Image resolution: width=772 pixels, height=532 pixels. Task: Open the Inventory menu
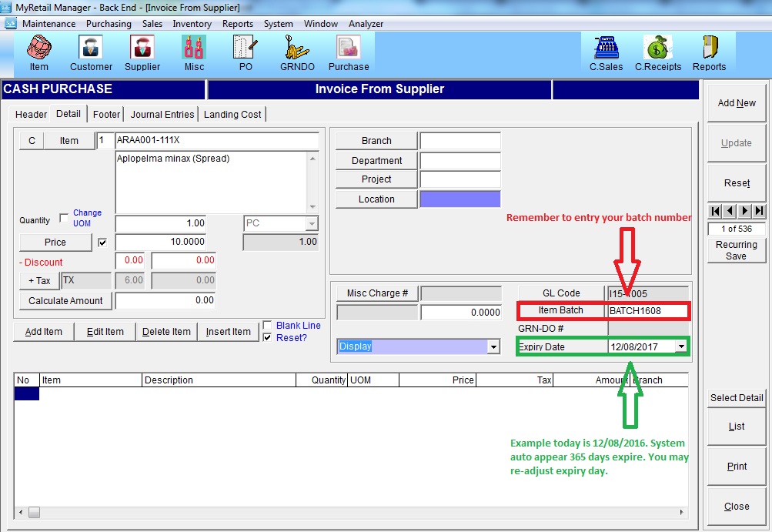pos(192,24)
